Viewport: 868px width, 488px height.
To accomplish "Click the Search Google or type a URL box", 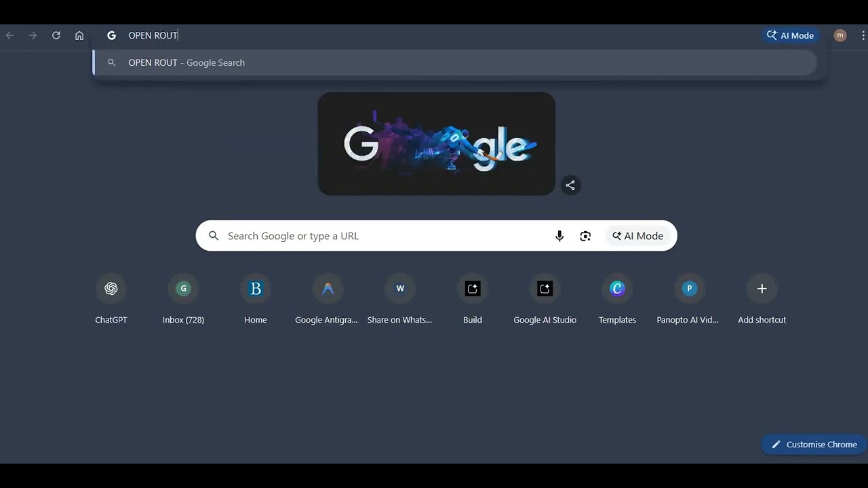I will click(x=436, y=236).
